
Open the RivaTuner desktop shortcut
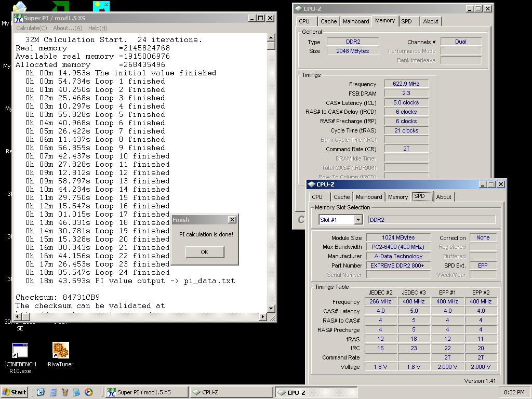coord(60,355)
